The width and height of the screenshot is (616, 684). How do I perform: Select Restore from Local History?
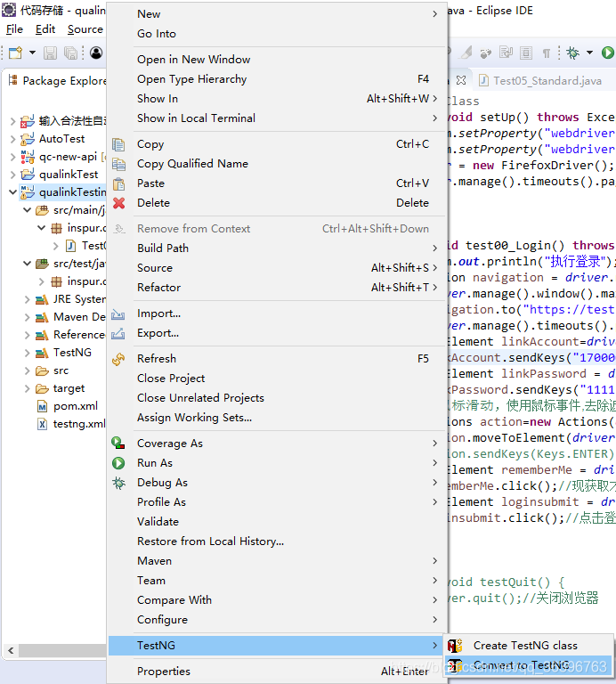[x=276, y=541]
